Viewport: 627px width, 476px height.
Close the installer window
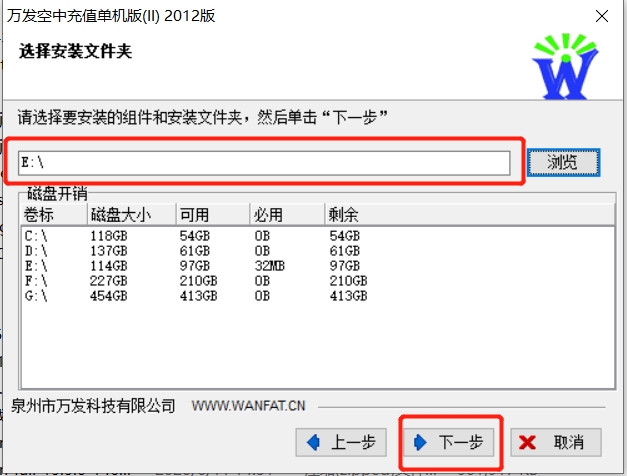(602, 16)
